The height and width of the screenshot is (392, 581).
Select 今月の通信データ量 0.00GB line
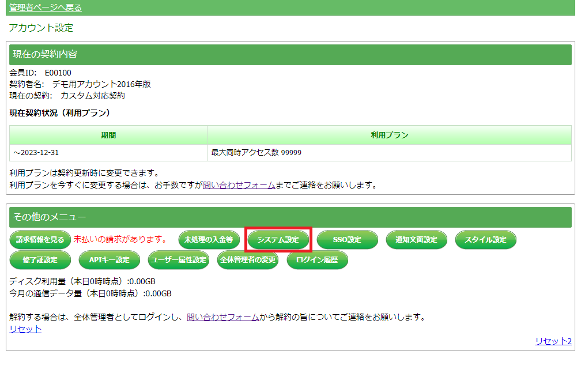point(90,293)
